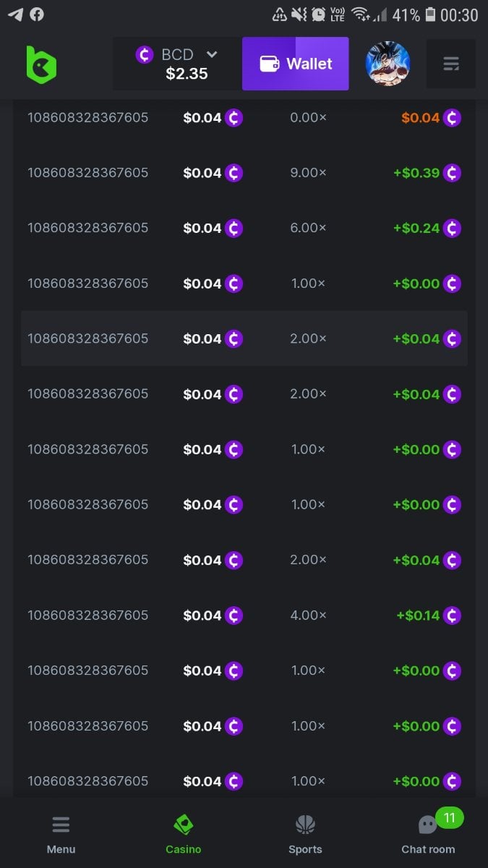Click the 9.00× multiplier bet row
The width and height of the screenshot is (488, 868).
[244, 173]
